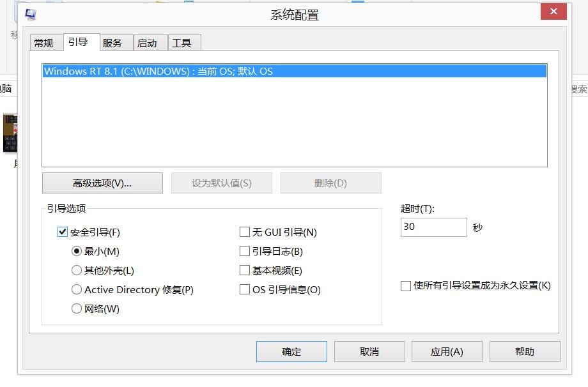588x387 pixels.
Task: Click the System Configuration title bar icon
Action: click(x=31, y=14)
